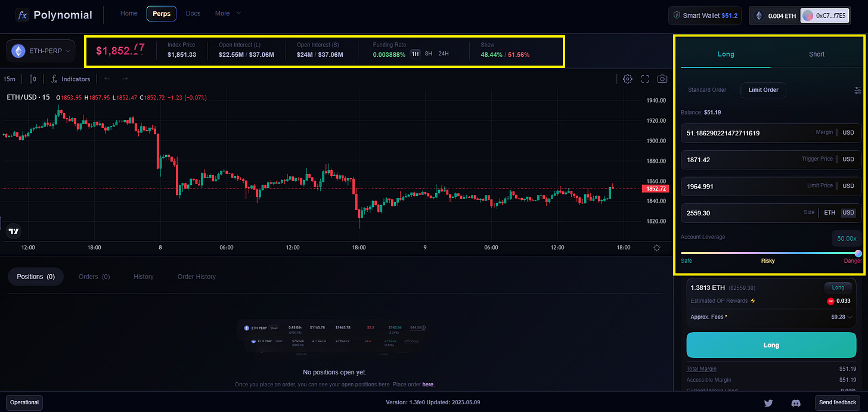The image size is (868, 412).
Task: Click the chart time axis settings icon
Action: [x=656, y=247]
